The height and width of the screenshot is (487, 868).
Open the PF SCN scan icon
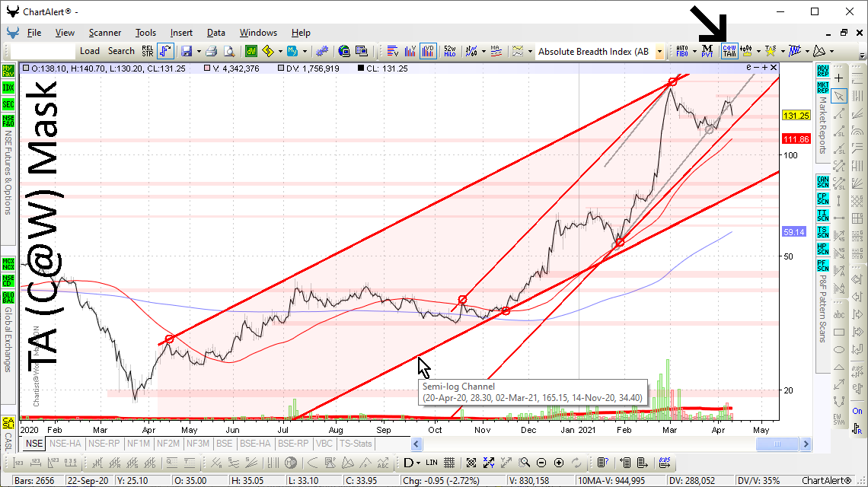click(x=822, y=265)
